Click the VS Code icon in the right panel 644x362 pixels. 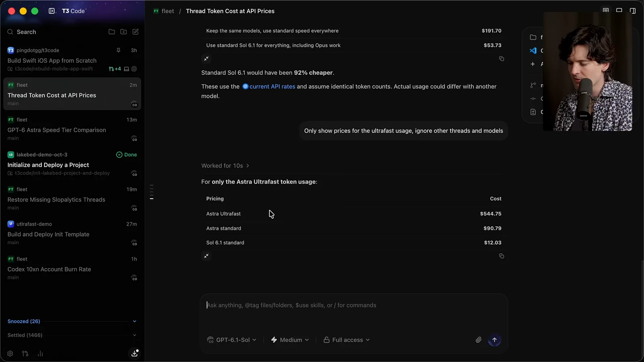pyautogui.click(x=533, y=51)
